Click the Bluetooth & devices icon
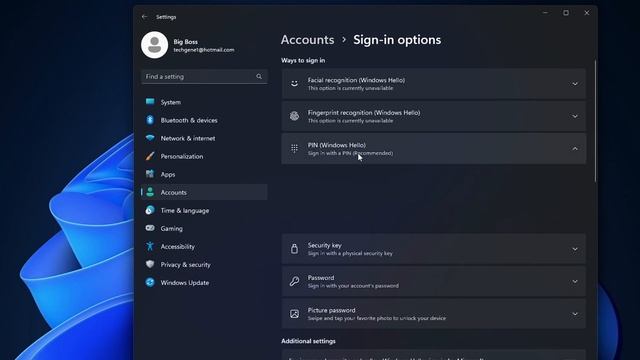This screenshot has width=640, height=360. (x=150, y=120)
